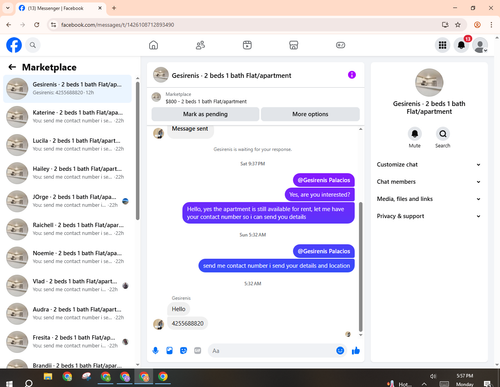This screenshot has height=387, width=500.
Task: Click Mark as pending button
Action: (205, 114)
